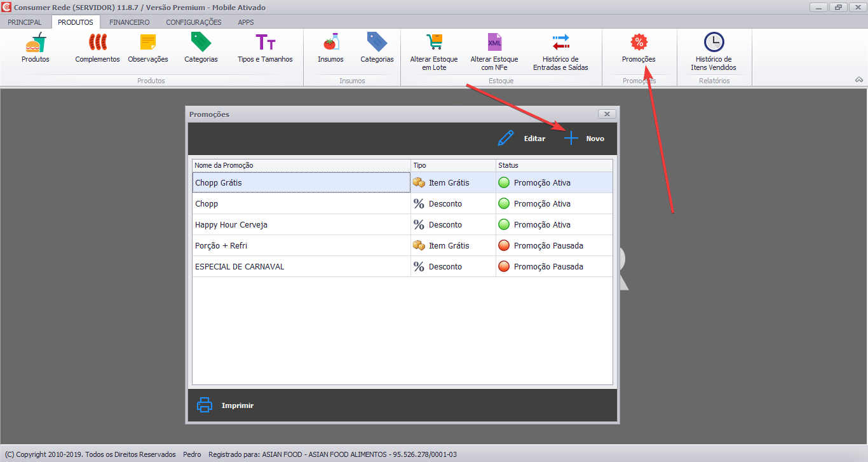Click the user name Pedro in status bar
The height and width of the screenshot is (462, 868).
[192, 454]
